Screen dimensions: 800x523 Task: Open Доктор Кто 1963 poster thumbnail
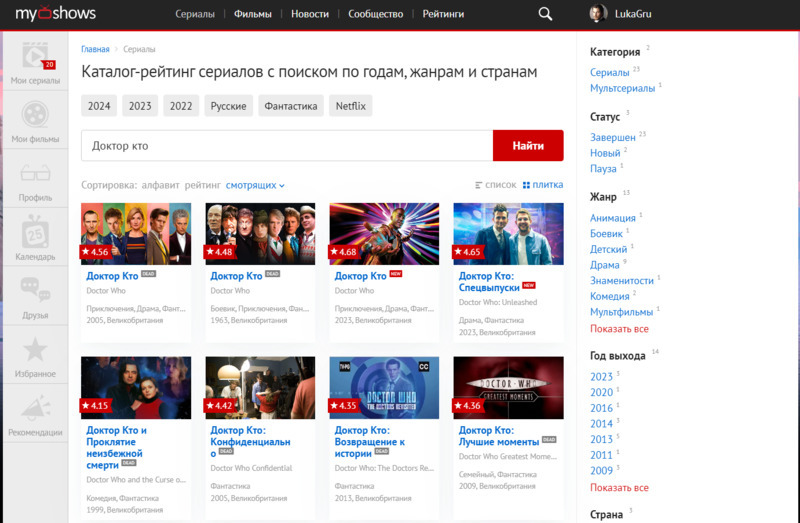click(260, 234)
